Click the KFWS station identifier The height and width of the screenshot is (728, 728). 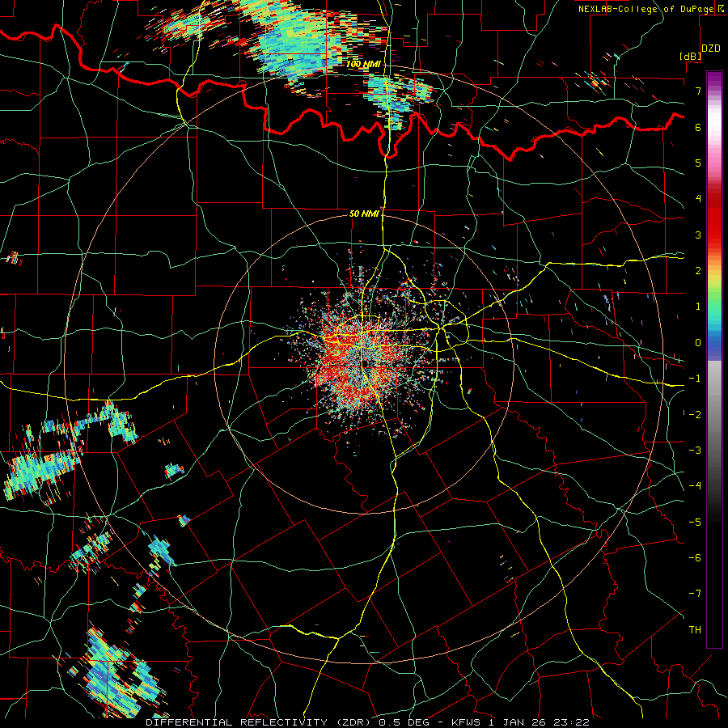(x=466, y=722)
